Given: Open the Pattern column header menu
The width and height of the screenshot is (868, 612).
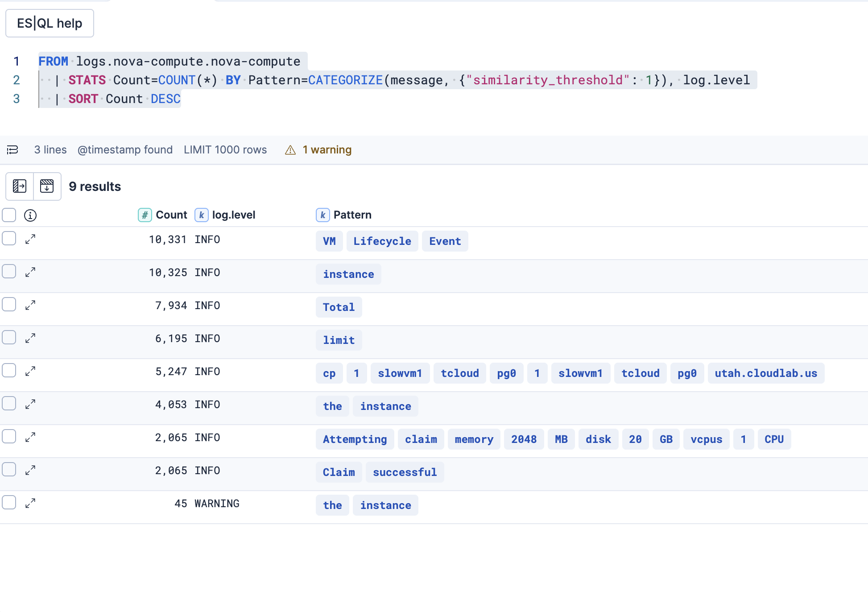Looking at the screenshot, I should point(352,215).
